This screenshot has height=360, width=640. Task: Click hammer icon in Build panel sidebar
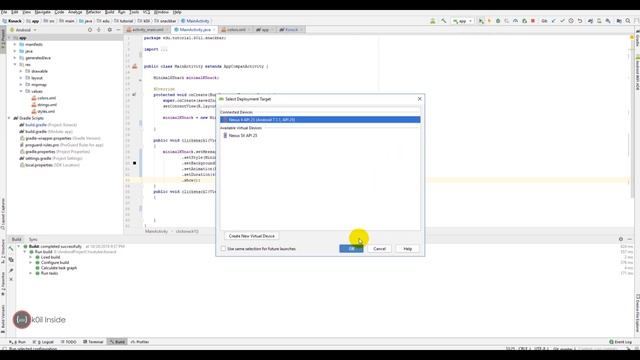click(11, 249)
